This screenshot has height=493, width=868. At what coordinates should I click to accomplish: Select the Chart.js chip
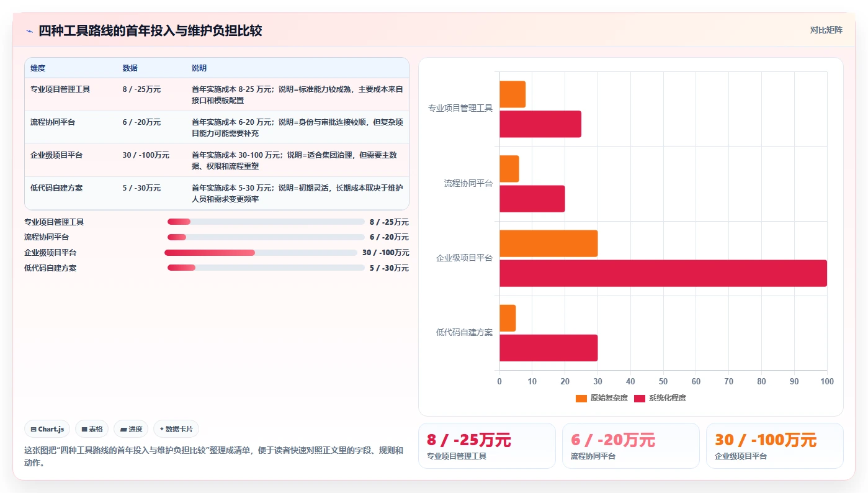(x=47, y=429)
